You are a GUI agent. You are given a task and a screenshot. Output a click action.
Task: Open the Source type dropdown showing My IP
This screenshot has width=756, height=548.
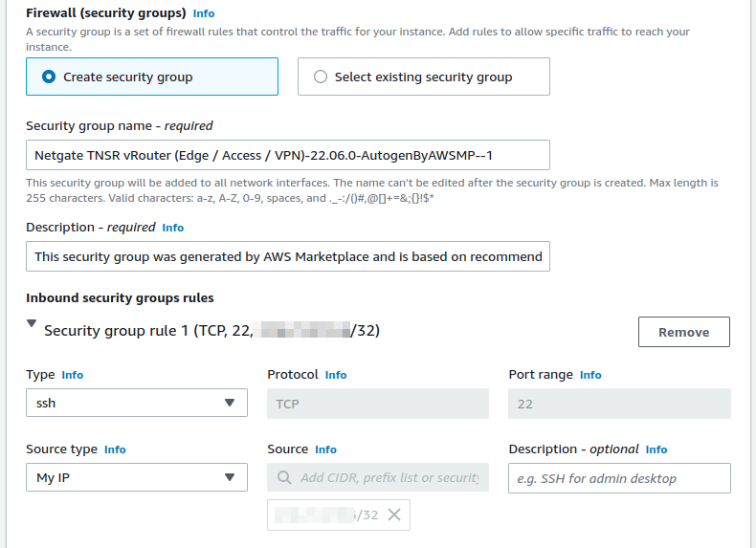click(x=136, y=478)
